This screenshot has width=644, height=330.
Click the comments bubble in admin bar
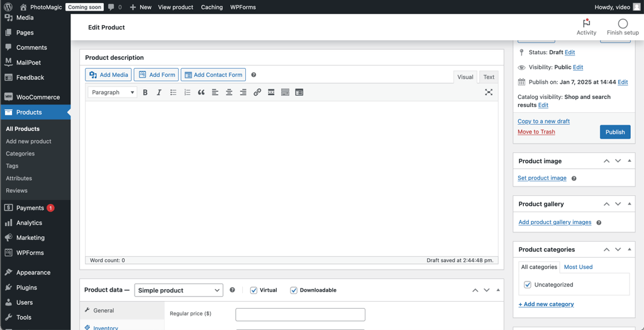coord(111,7)
